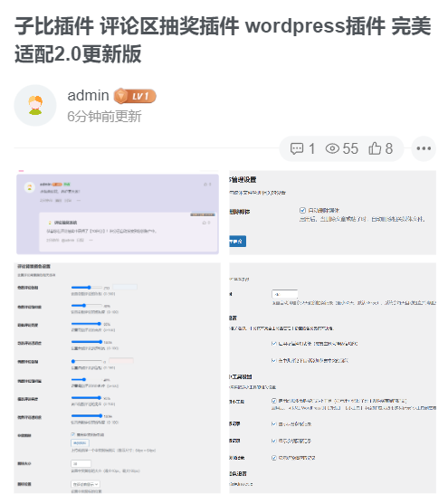Open the purple comment preview screenshot thumbnail
The image size is (448, 494).
pyautogui.click(x=117, y=213)
